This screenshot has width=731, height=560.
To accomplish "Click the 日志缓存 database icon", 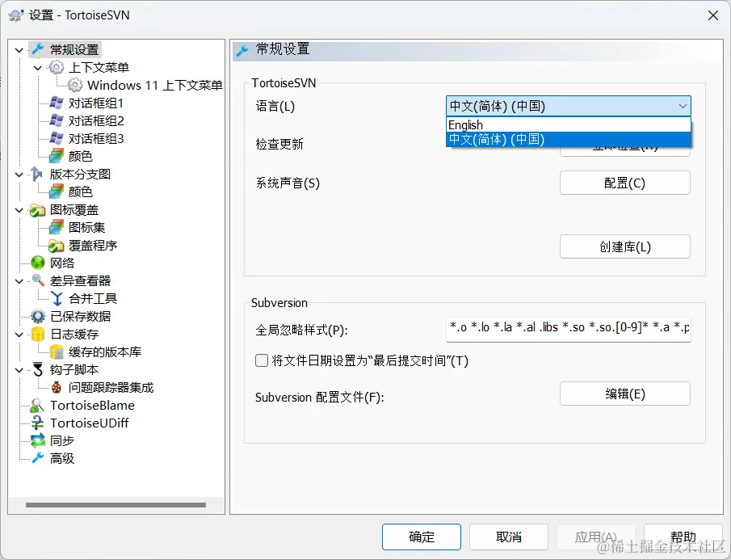I will pyautogui.click(x=38, y=334).
